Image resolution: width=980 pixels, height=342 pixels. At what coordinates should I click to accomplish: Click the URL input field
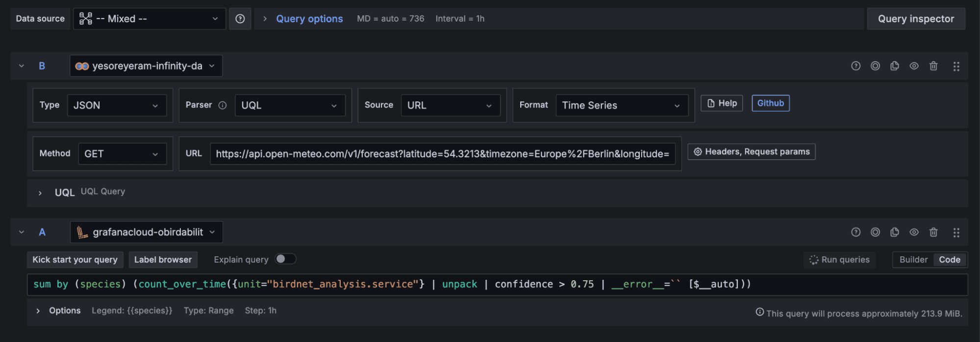click(x=442, y=154)
